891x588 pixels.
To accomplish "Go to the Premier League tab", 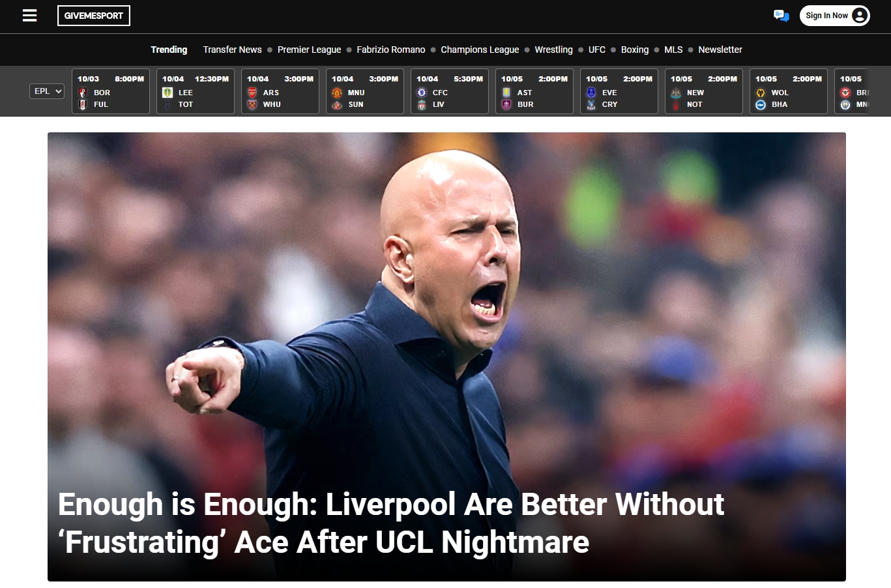I will (x=309, y=50).
